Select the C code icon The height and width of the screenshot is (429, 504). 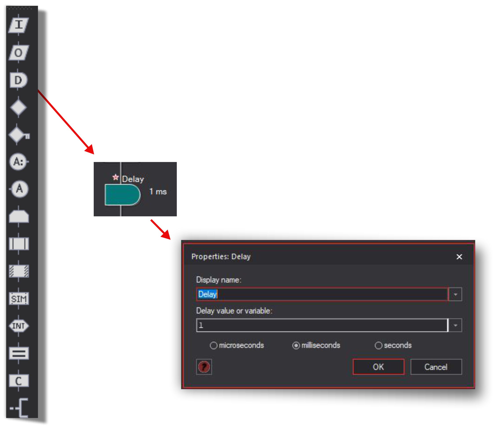click(19, 380)
